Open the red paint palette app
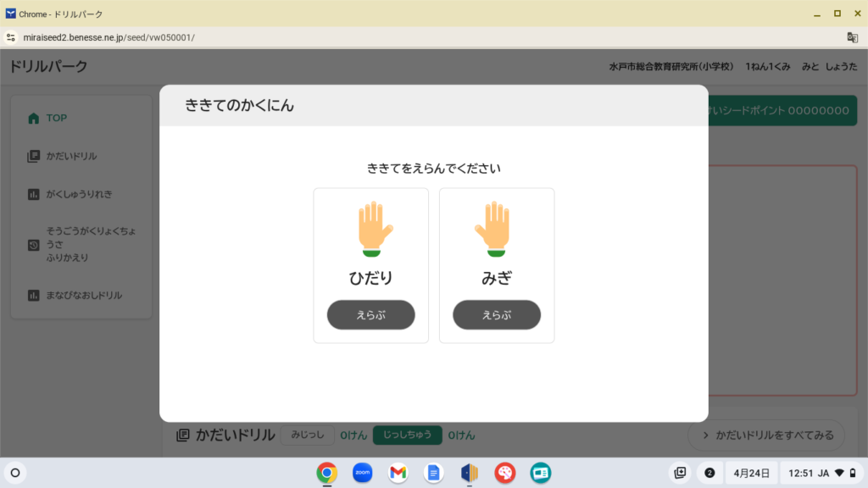The width and height of the screenshot is (868, 488). [x=505, y=473]
